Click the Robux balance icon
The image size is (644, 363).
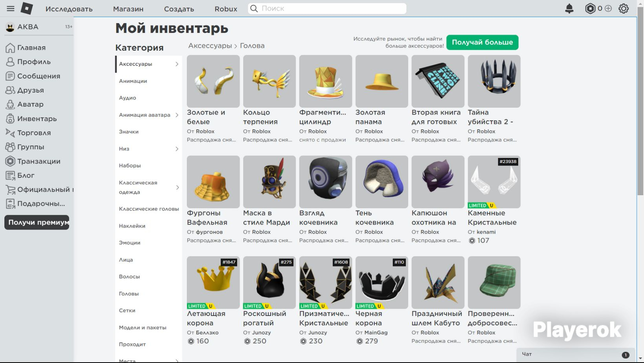coord(590,9)
